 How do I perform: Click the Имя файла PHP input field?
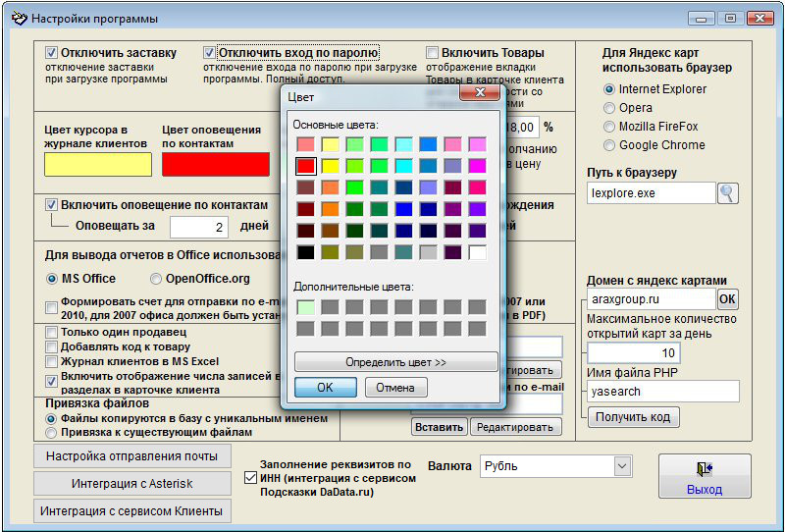point(663,391)
